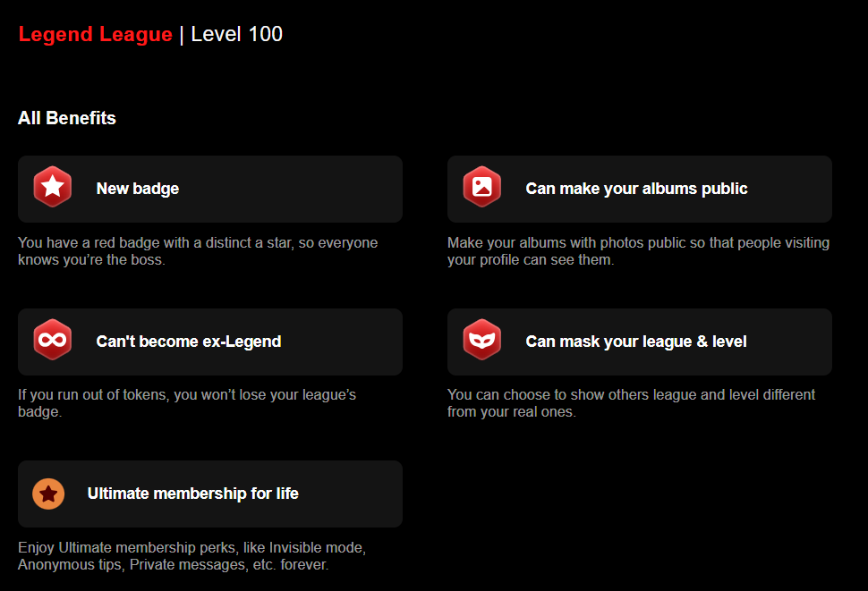Click the orange Ultimate membership star icon
The image size is (868, 591).
pos(48,494)
